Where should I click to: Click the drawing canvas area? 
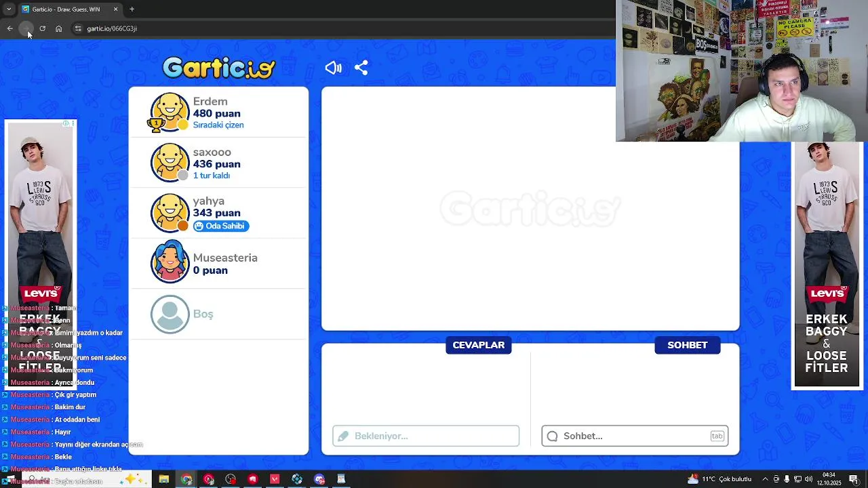(x=530, y=209)
